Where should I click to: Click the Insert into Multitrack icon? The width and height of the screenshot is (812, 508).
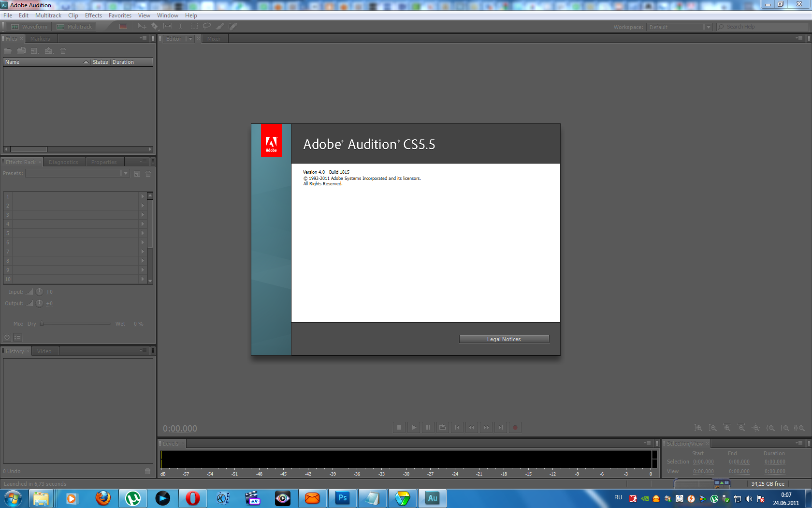(49, 51)
